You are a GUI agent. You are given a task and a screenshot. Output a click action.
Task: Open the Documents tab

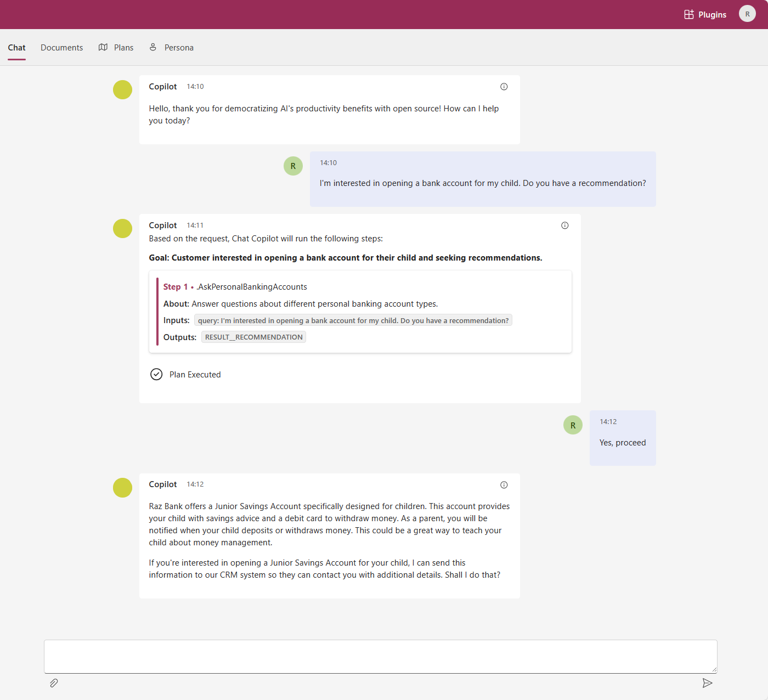pos(61,48)
